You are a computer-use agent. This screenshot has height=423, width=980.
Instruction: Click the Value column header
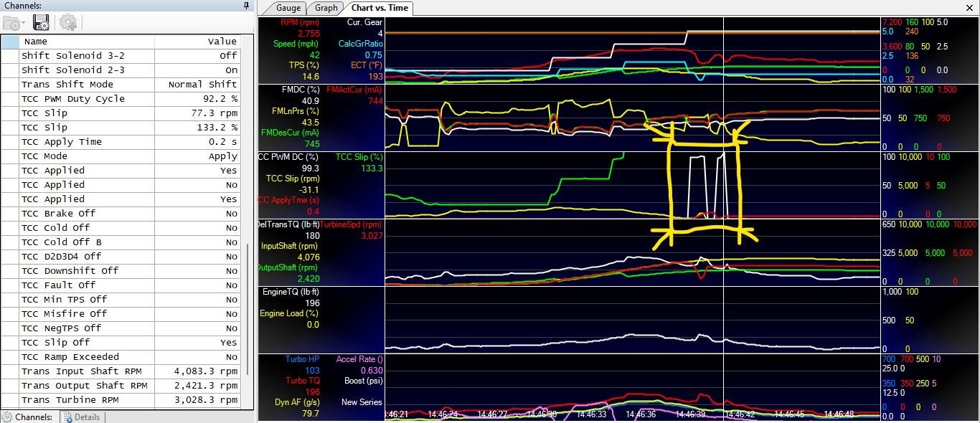222,42
